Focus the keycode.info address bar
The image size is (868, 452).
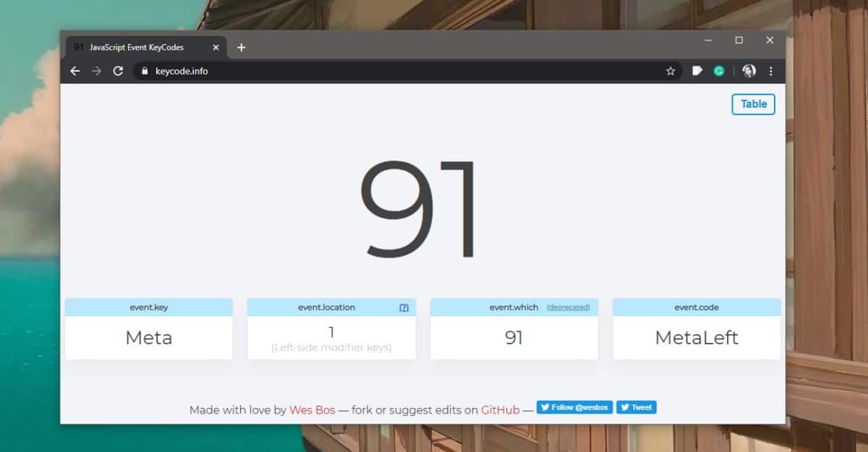click(x=407, y=71)
